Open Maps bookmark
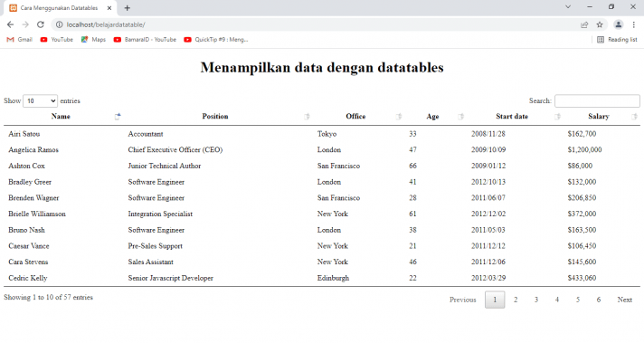This screenshot has width=644, height=343. coord(93,40)
